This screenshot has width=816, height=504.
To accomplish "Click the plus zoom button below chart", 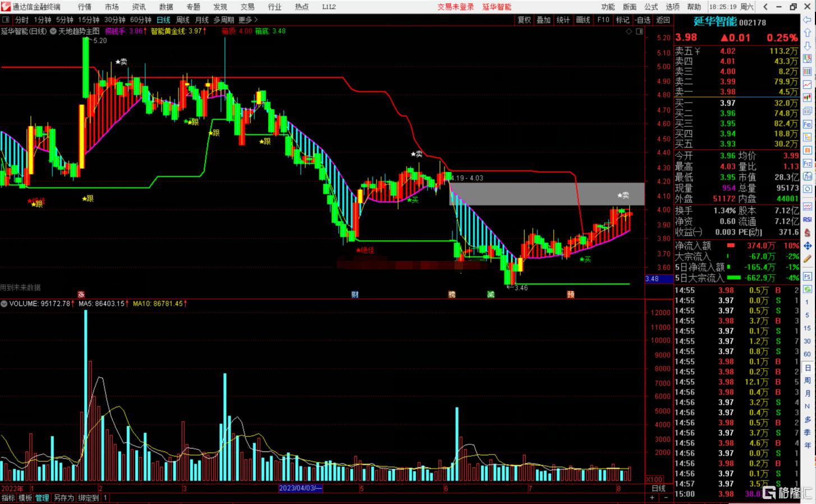I will pyautogui.click(x=652, y=497).
